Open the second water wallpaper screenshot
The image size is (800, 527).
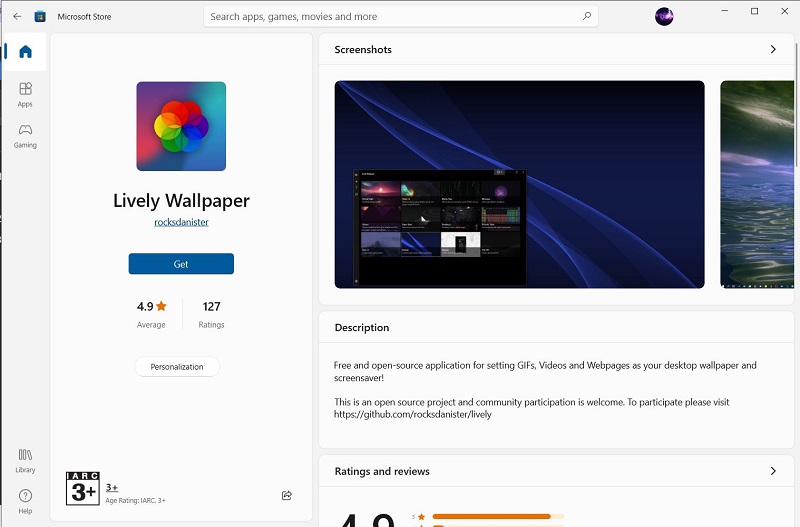click(x=757, y=184)
